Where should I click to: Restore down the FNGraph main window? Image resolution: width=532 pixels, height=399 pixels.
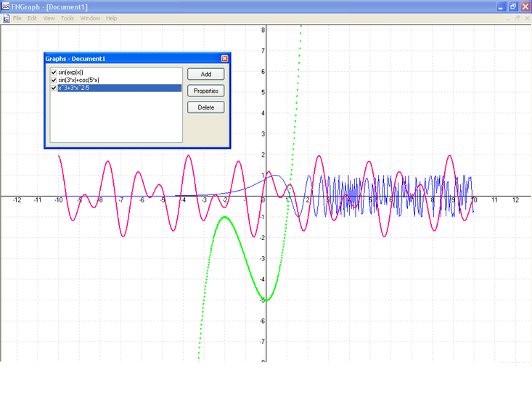click(513, 7)
